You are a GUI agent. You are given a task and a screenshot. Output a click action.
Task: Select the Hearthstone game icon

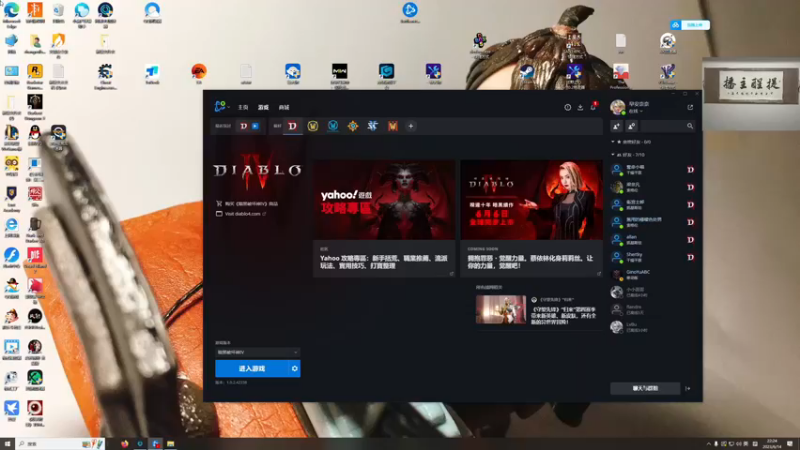click(x=353, y=126)
